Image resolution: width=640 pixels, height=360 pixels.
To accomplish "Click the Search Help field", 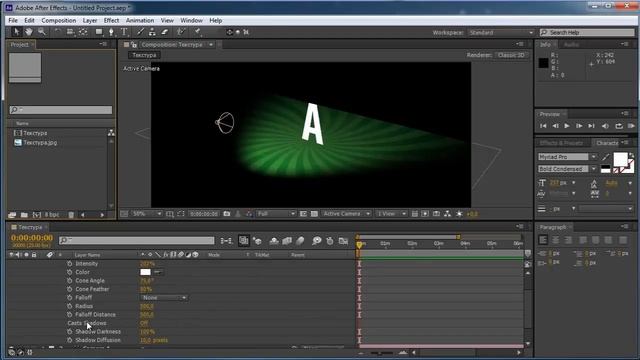I will (587, 32).
